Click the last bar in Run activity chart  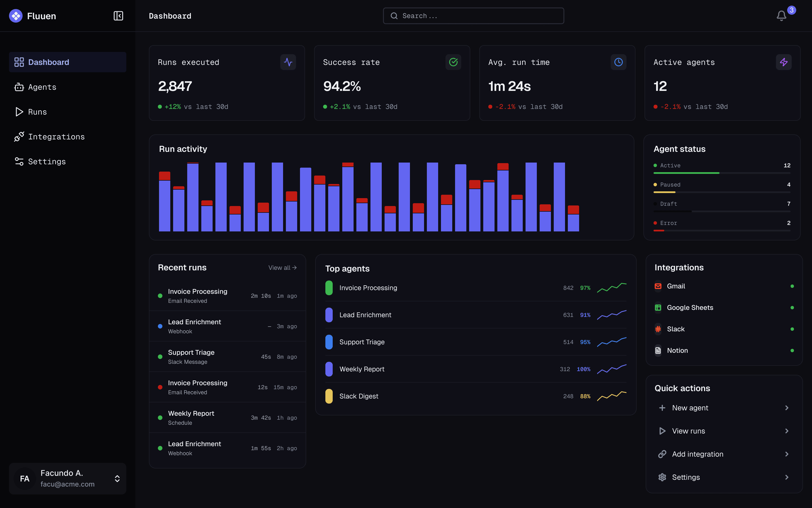(x=573, y=218)
